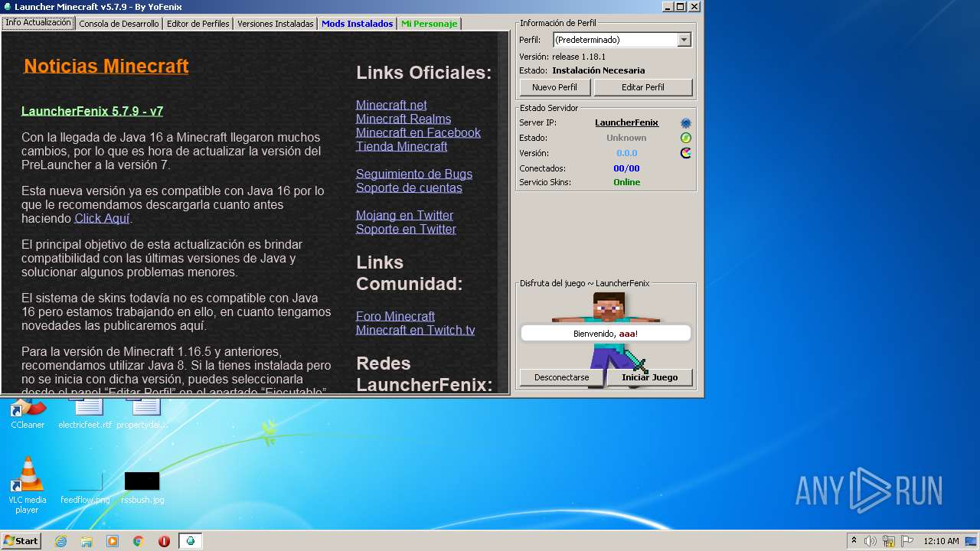
Task: Open Consola de Desarrollo tab
Action: 119,24
